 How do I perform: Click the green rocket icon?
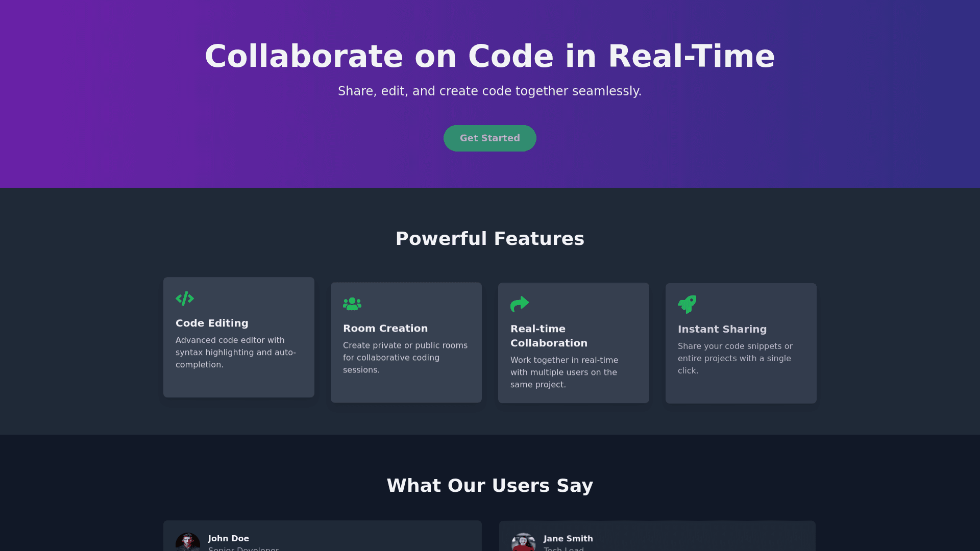pyautogui.click(x=687, y=305)
